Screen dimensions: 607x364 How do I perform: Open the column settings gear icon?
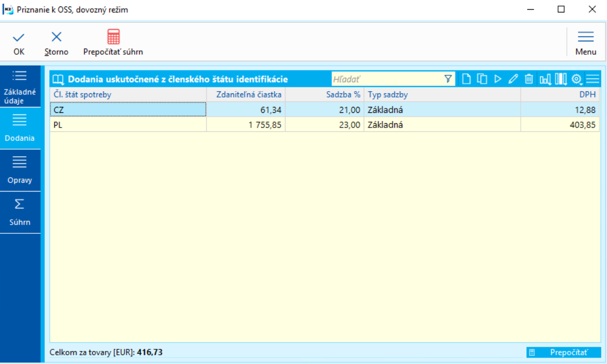coord(577,79)
